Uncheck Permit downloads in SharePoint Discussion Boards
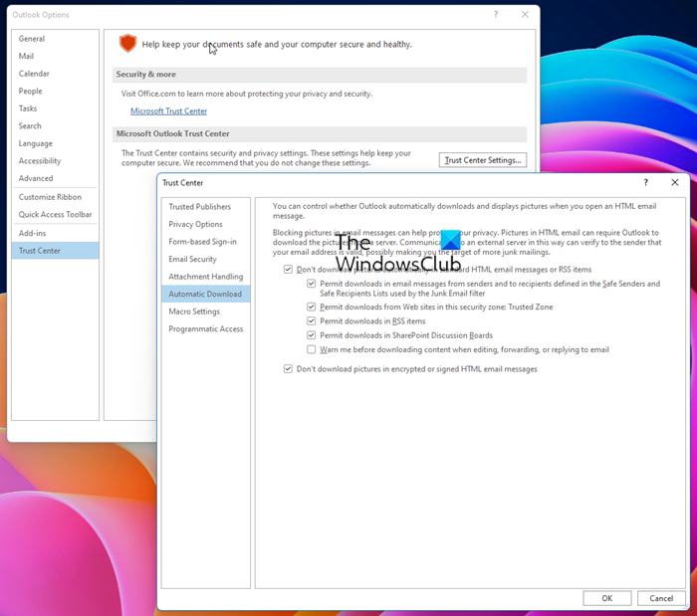697x616 pixels. pyautogui.click(x=311, y=335)
